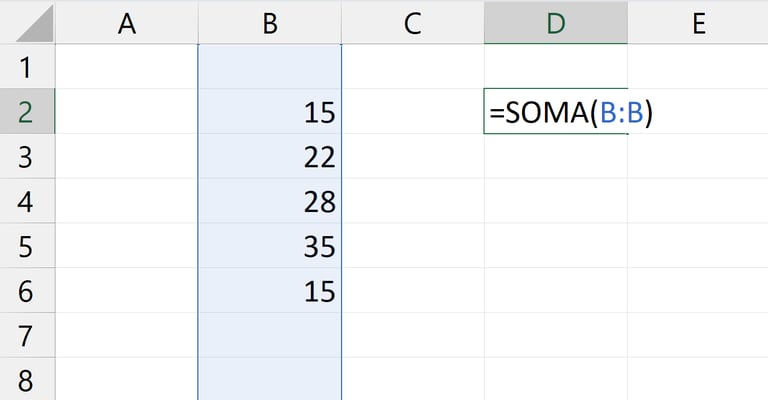Image resolution: width=768 pixels, height=400 pixels.
Task: Click row 8 header
Action: pos(27,379)
